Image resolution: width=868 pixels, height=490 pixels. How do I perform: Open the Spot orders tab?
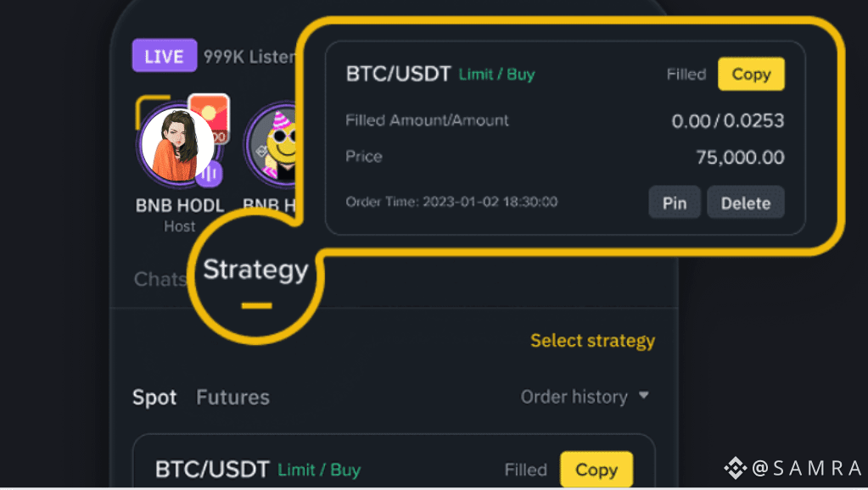(x=154, y=397)
